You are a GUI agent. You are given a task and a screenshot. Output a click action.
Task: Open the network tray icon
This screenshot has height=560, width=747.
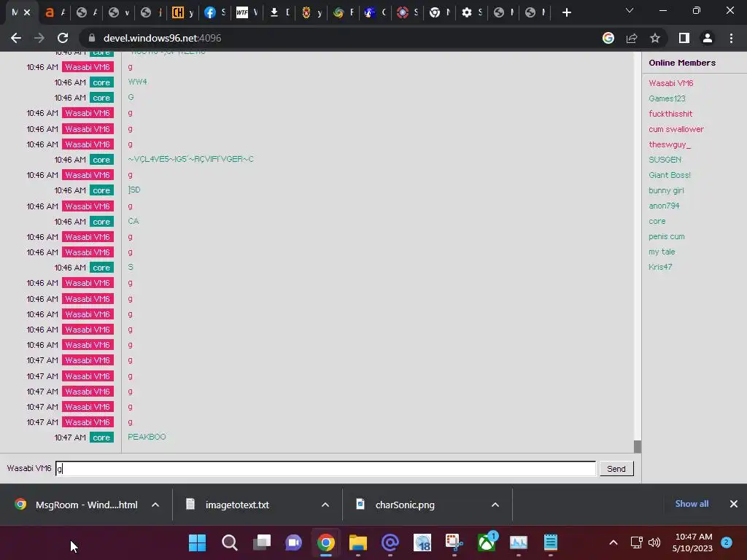point(636,542)
